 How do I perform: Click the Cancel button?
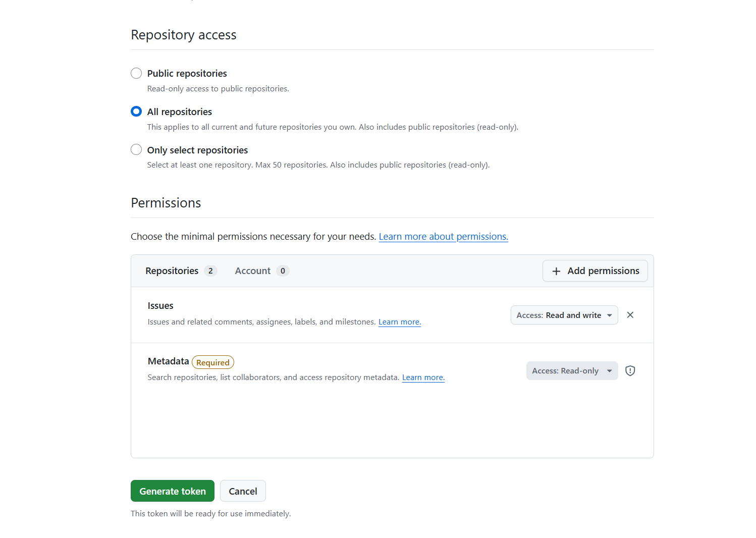[243, 491]
